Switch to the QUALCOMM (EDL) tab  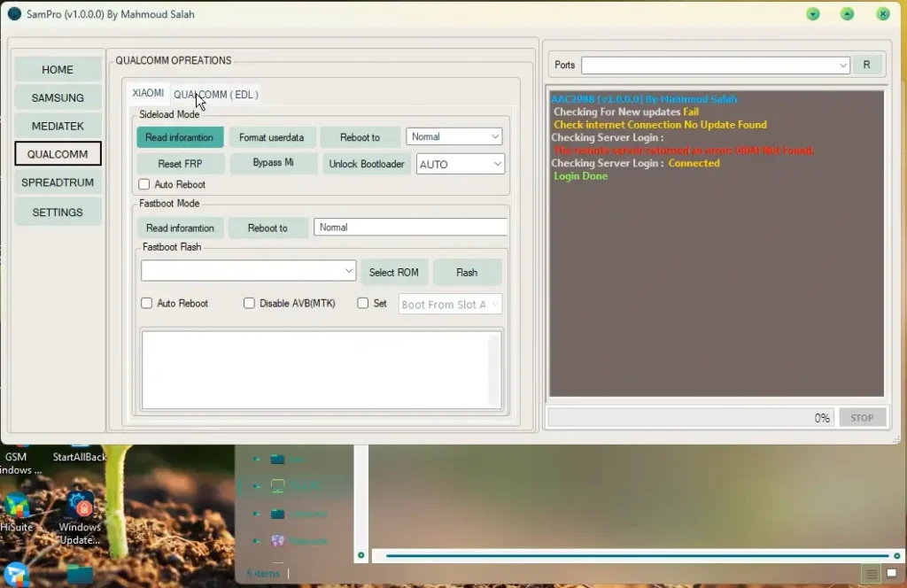(215, 94)
